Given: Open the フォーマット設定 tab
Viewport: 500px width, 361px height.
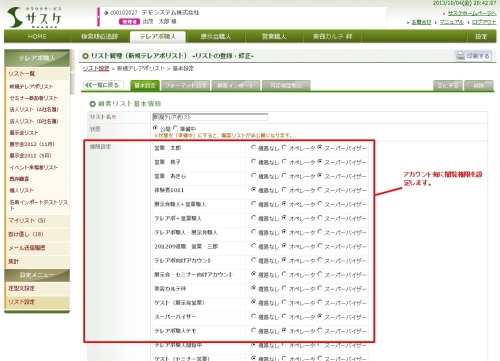Looking at the screenshot, I should pyautogui.click(x=185, y=85).
